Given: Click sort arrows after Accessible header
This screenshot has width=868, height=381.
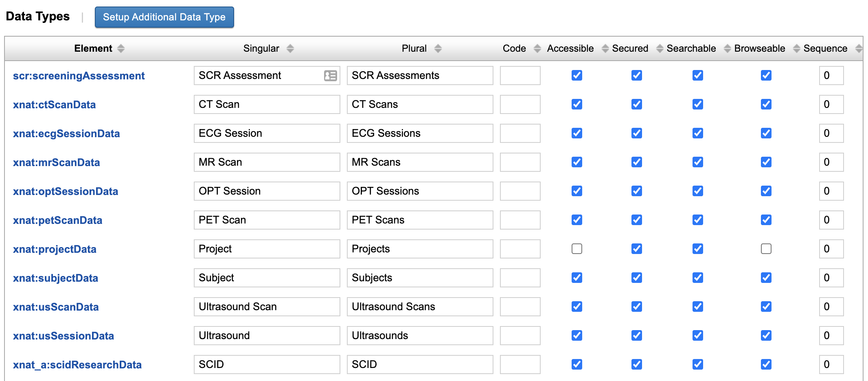Looking at the screenshot, I should [x=605, y=49].
